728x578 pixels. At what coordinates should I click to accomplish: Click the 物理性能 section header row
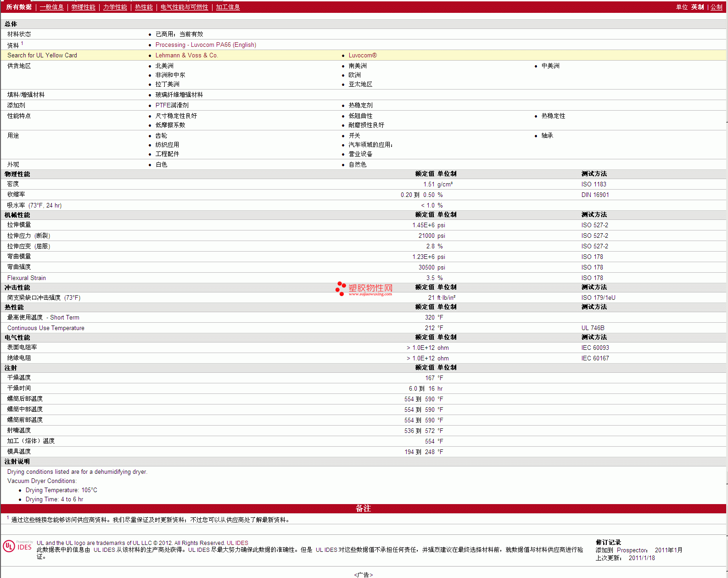click(x=17, y=174)
